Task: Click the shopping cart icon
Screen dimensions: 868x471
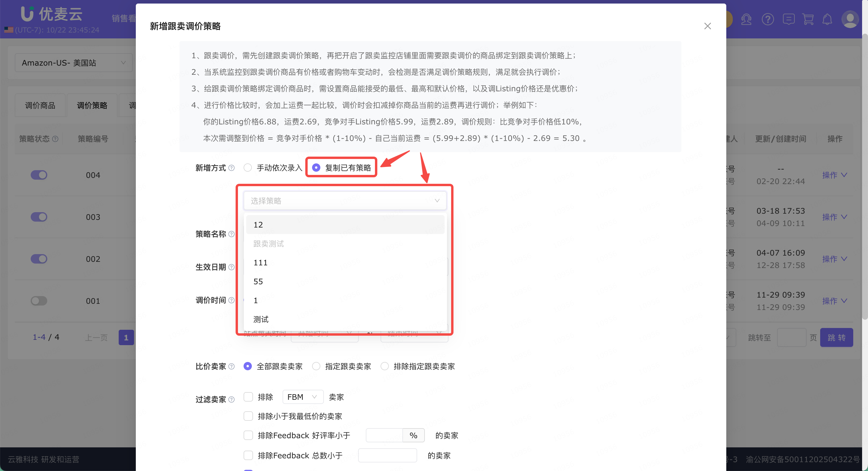Action: pos(808,19)
